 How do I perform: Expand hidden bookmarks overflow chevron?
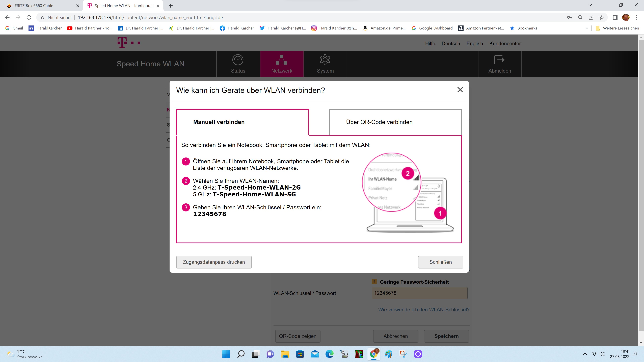(x=586, y=28)
